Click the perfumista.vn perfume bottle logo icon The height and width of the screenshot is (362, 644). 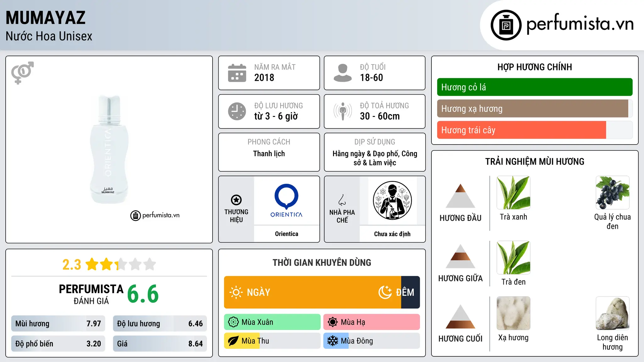[x=506, y=25]
